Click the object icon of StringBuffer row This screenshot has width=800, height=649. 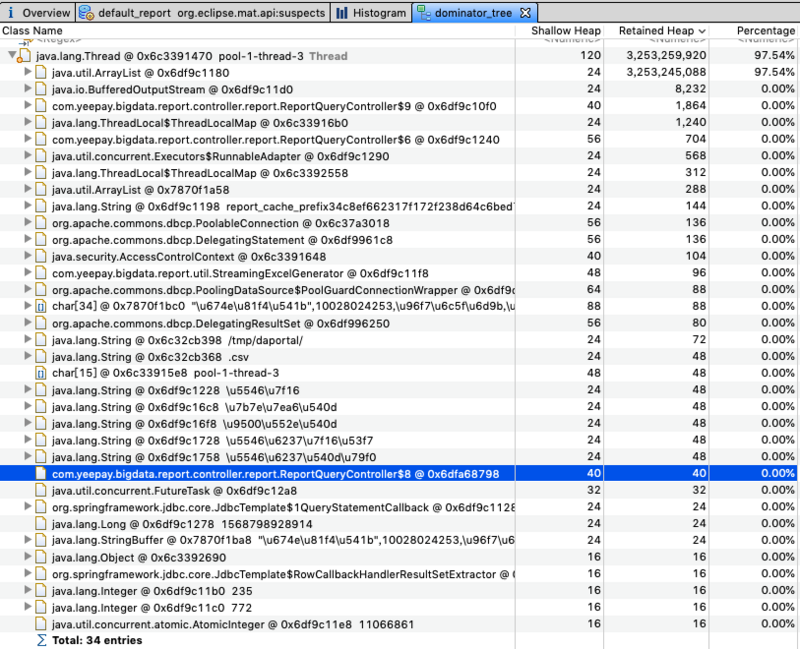coord(41,540)
